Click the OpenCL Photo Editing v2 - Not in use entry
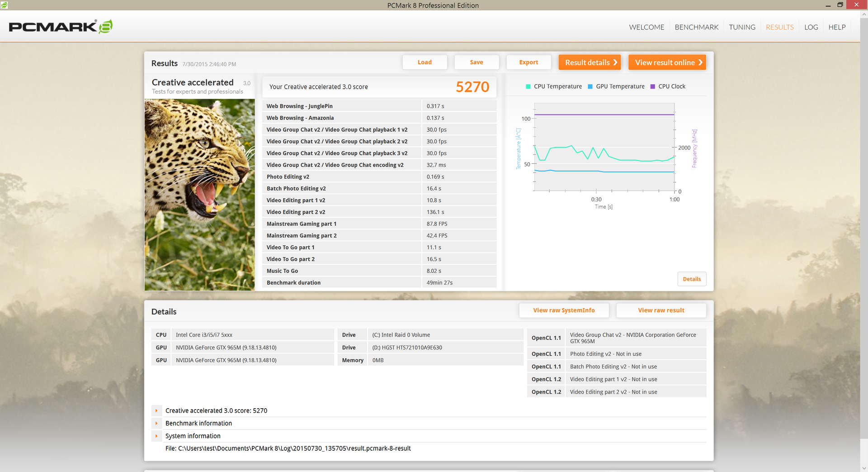This screenshot has height=472, width=868. click(617, 354)
